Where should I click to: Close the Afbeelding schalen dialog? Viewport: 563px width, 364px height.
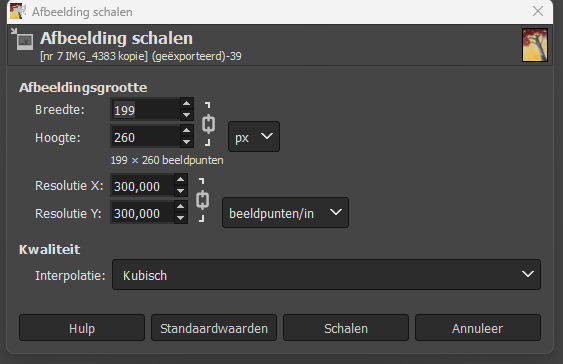[538, 11]
